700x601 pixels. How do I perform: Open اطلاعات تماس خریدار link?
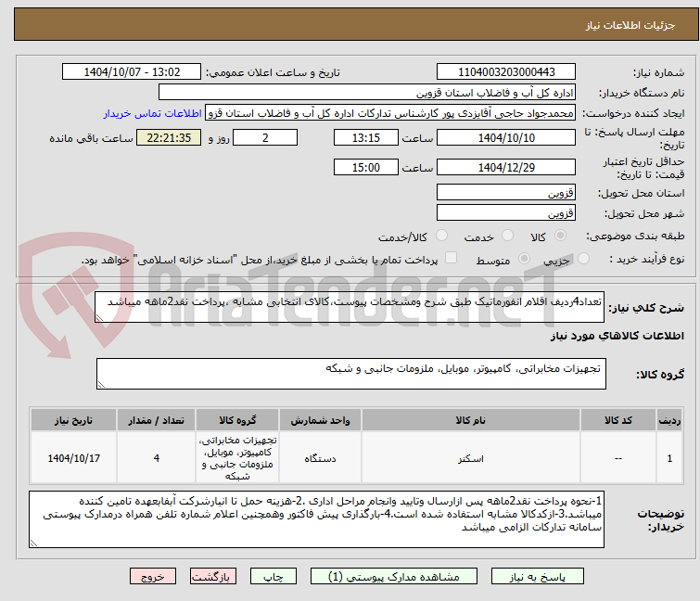(151, 113)
